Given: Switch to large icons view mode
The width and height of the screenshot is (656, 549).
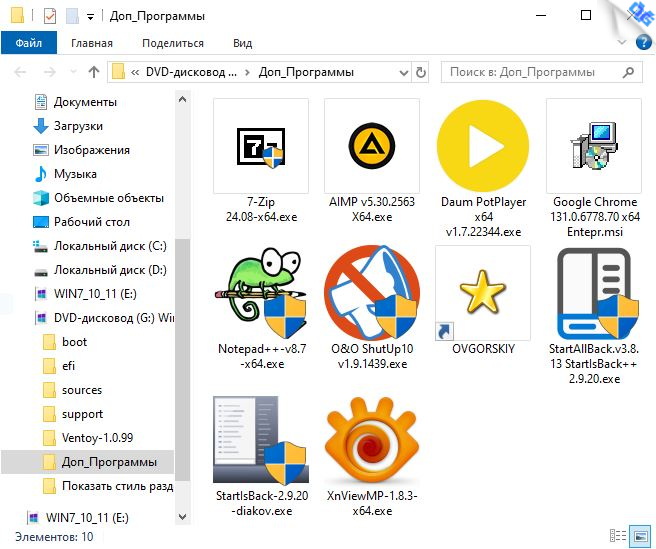Looking at the screenshot, I should tap(638, 537).
